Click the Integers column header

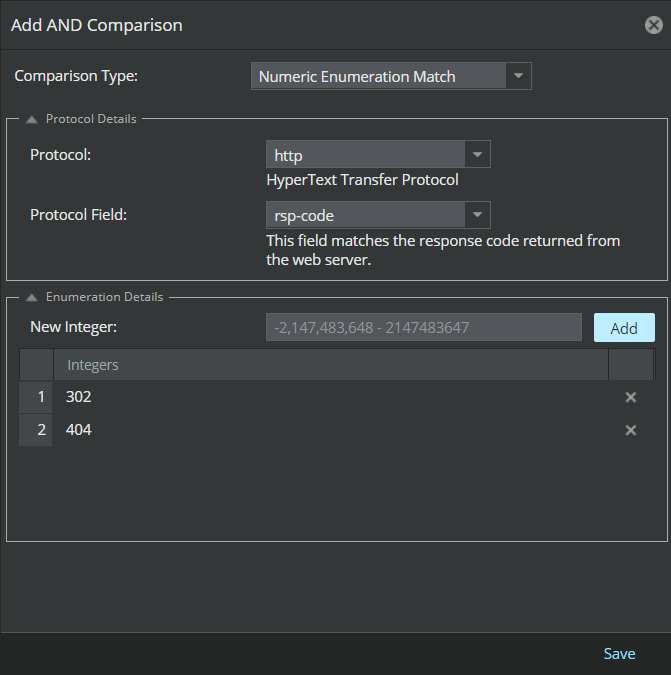[x=331, y=365]
